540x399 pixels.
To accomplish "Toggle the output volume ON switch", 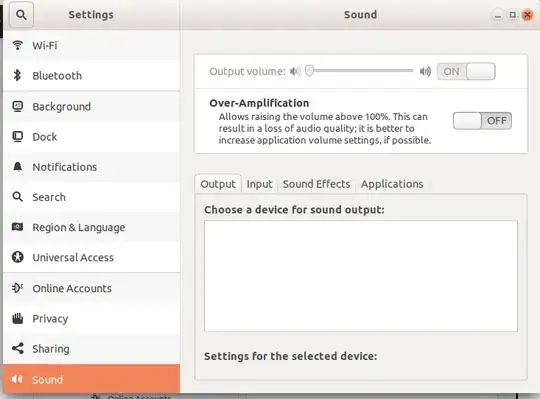I will pyautogui.click(x=466, y=71).
